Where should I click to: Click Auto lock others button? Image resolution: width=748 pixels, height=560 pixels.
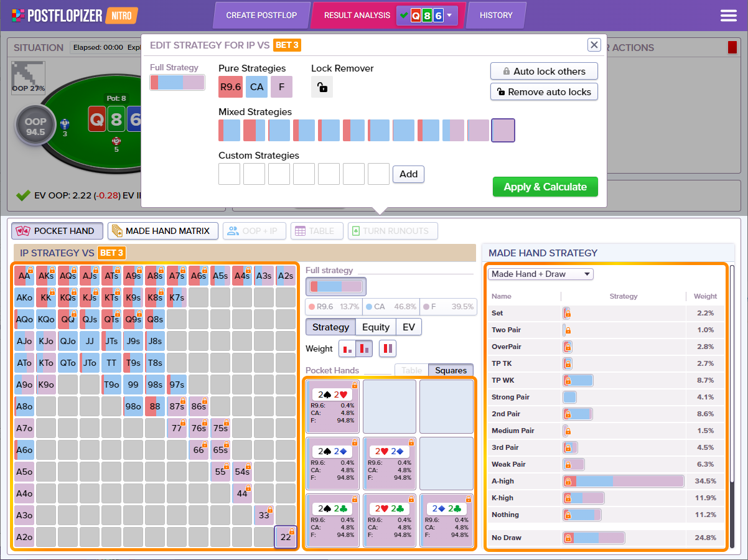click(544, 72)
